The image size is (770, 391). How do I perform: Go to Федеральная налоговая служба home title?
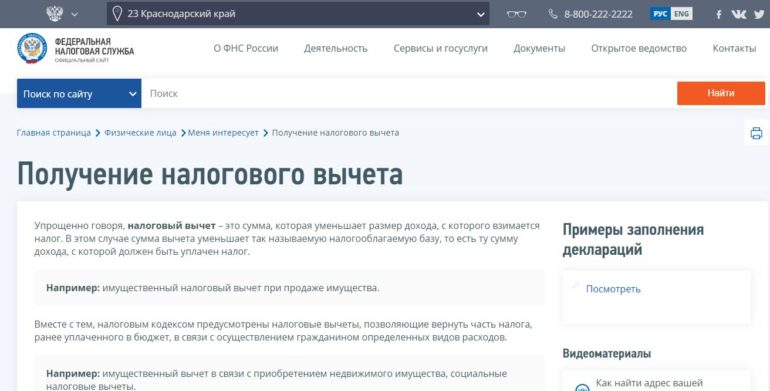click(x=94, y=47)
